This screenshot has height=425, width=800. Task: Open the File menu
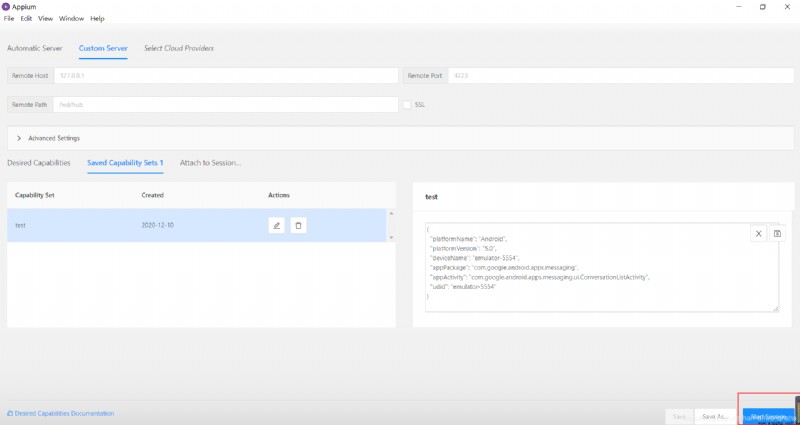point(9,18)
